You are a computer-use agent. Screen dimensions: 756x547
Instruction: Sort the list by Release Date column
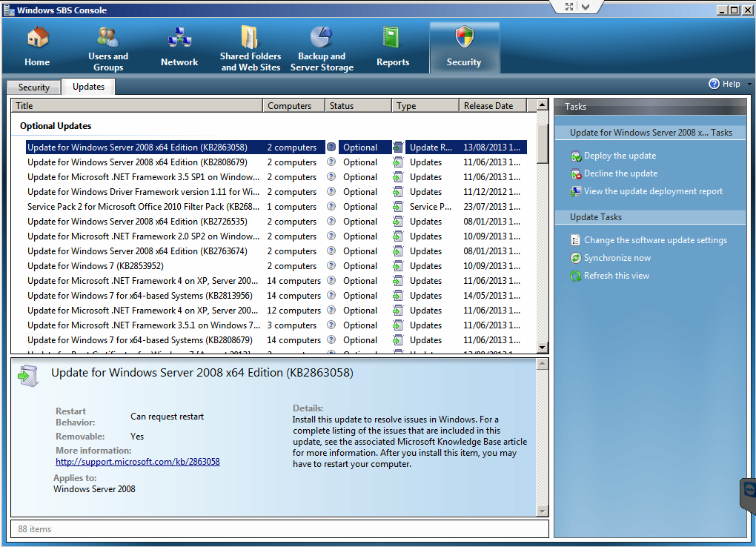tap(493, 106)
